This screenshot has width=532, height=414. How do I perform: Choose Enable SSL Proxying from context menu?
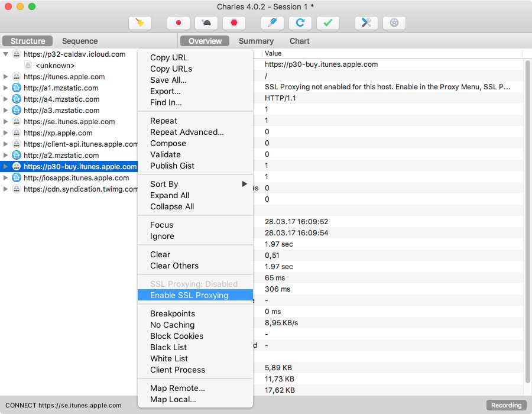(x=189, y=295)
